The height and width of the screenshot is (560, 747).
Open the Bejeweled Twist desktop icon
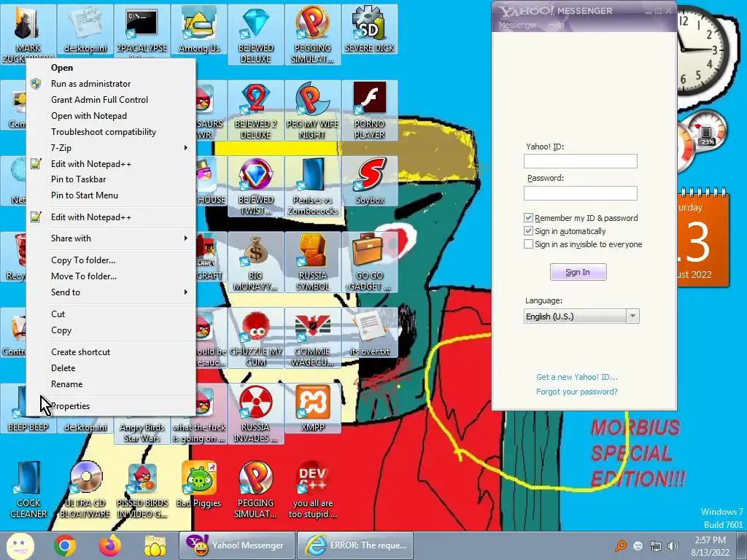point(256,186)
